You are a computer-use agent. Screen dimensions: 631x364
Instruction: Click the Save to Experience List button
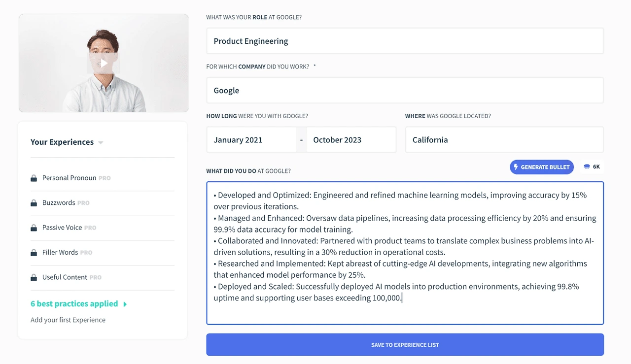(x=405, y=345)
